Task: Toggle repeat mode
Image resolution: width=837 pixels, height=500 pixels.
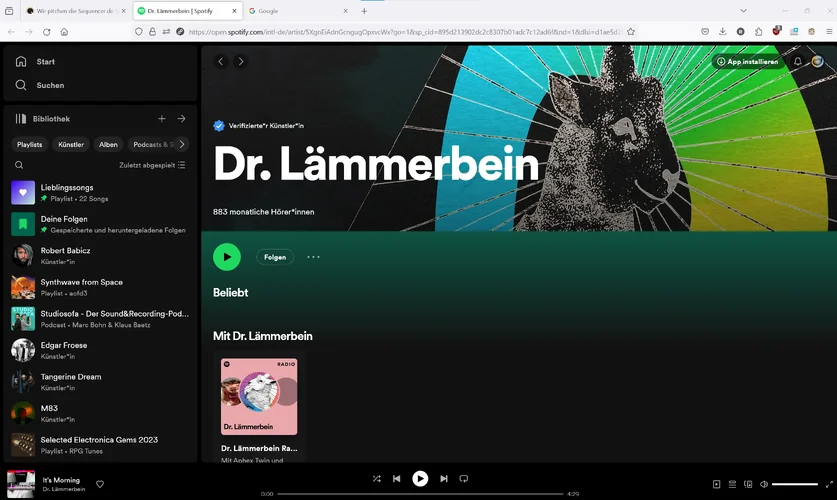Action: pyautogui.click(x=464, y=479)
